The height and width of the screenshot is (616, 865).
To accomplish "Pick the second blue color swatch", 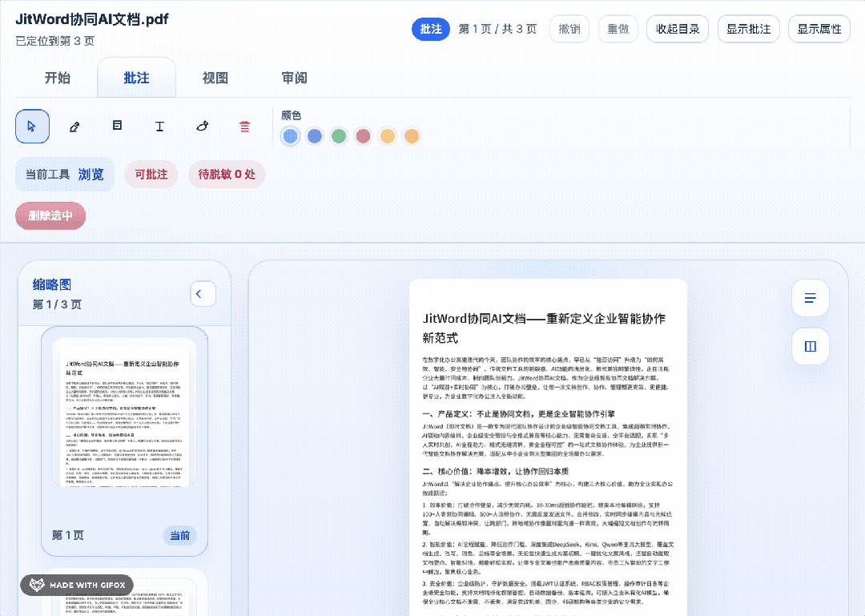I will click(315, 136).
